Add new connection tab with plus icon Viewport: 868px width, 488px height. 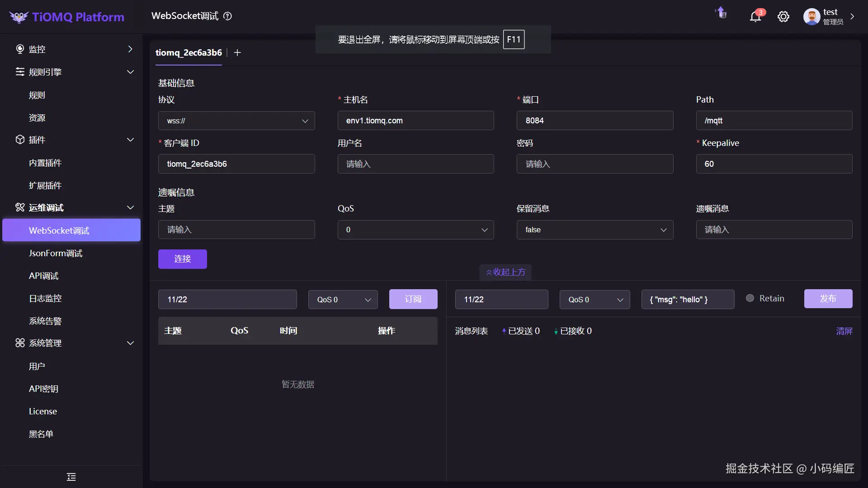coord(237,53)
